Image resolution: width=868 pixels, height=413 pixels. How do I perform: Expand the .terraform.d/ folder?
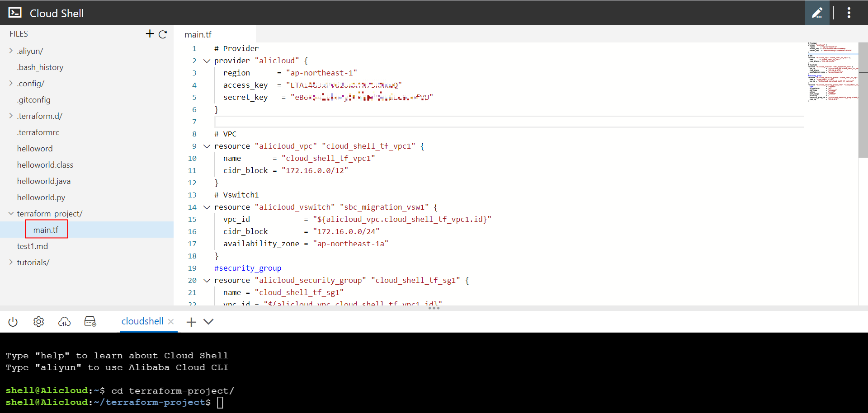click(11, 116)
